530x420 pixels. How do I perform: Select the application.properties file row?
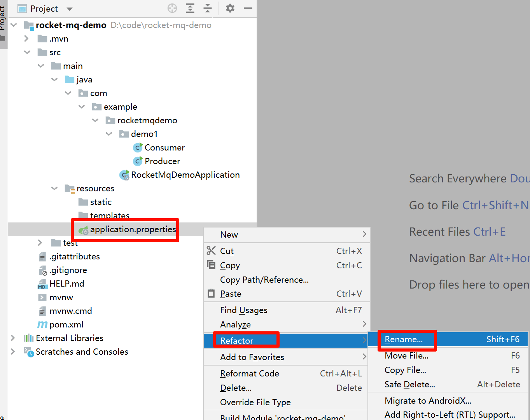point(132,229)
